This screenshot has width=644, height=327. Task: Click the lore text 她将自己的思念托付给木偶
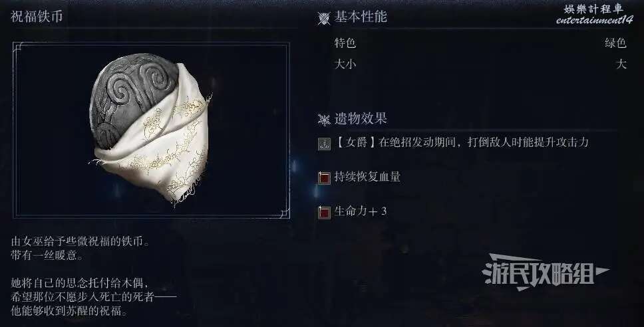click(x=79, y=282)
